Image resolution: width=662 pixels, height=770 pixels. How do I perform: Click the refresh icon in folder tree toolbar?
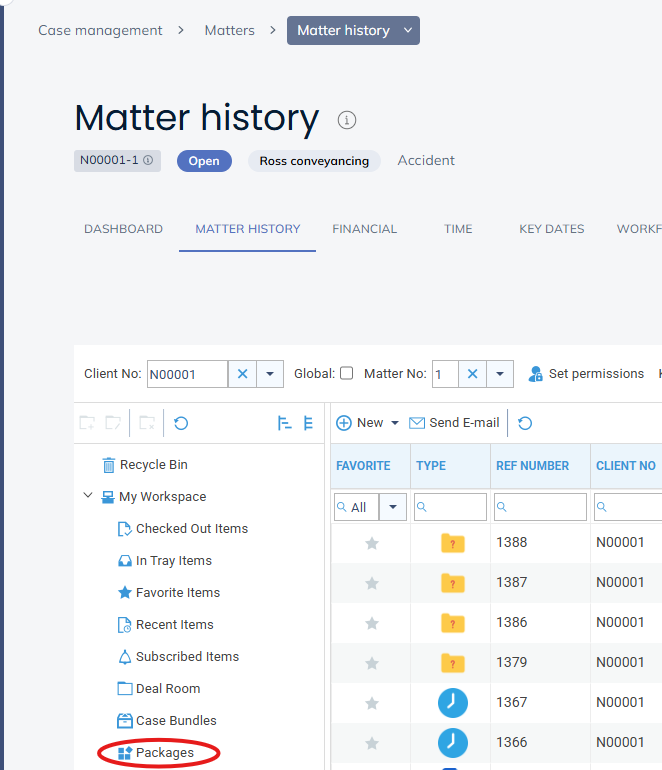(x=181, y=423)
